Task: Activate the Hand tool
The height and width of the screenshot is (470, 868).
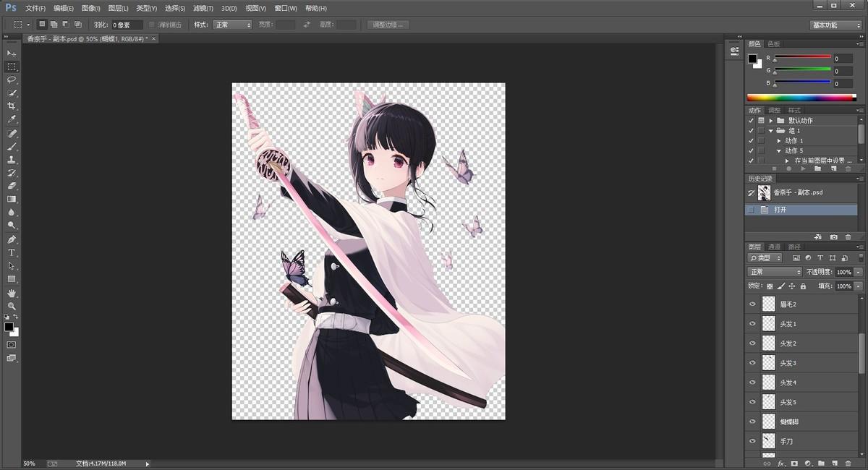Action: click(x=12, y=293)
